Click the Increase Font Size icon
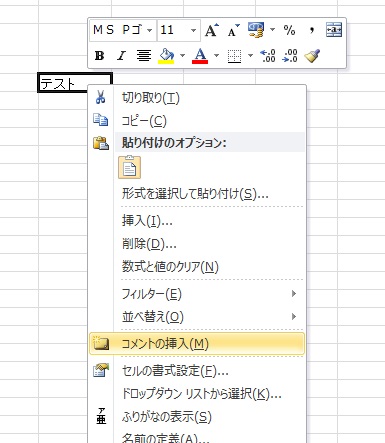385x443 pixels. tap(212, 30)
